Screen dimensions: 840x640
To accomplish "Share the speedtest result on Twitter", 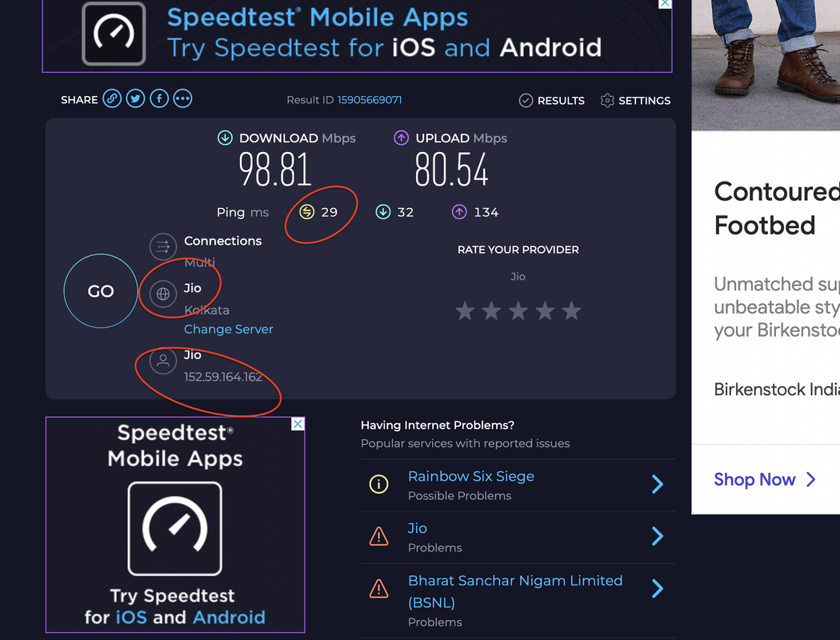I will pos(135,98).
